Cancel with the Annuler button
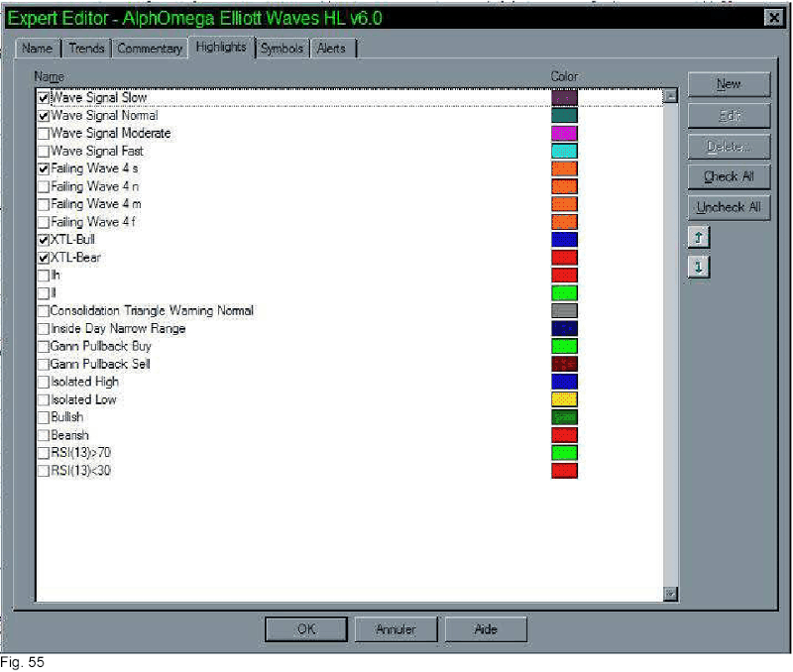Screen dimensions: 793x672 [x=396, y=629]
